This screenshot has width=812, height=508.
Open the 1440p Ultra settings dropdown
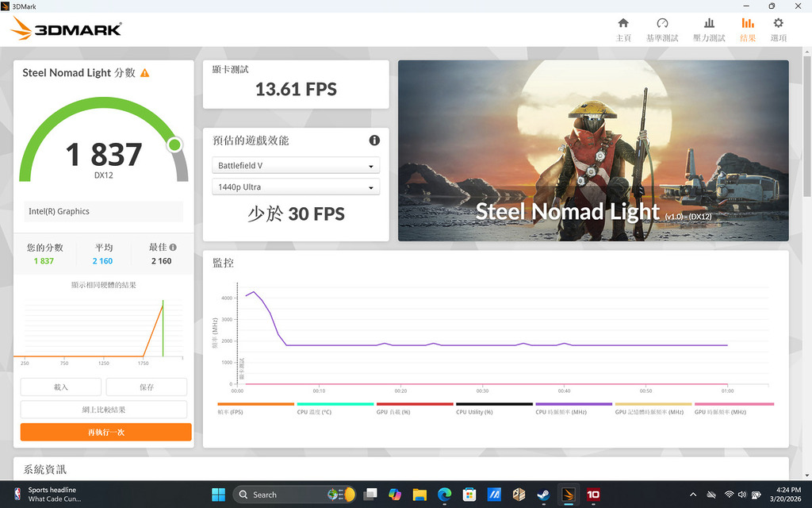click(x=295, y=188)
